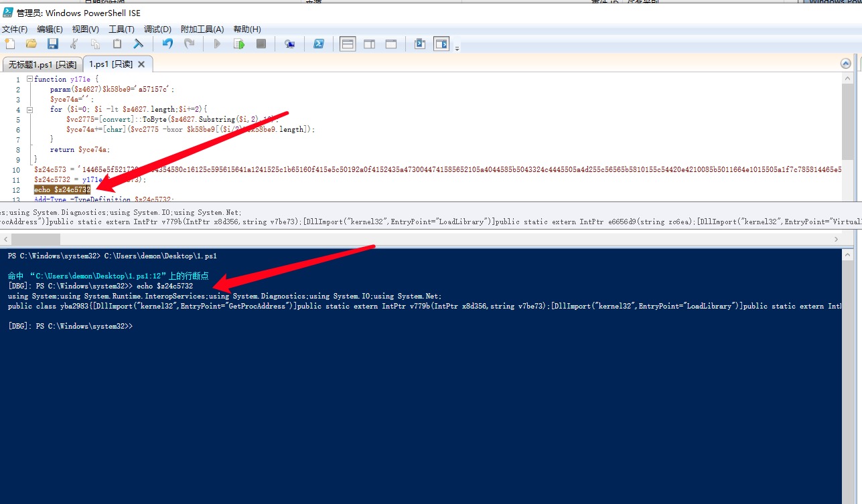Click the breakpoint hit message in console

click(108, 276)
